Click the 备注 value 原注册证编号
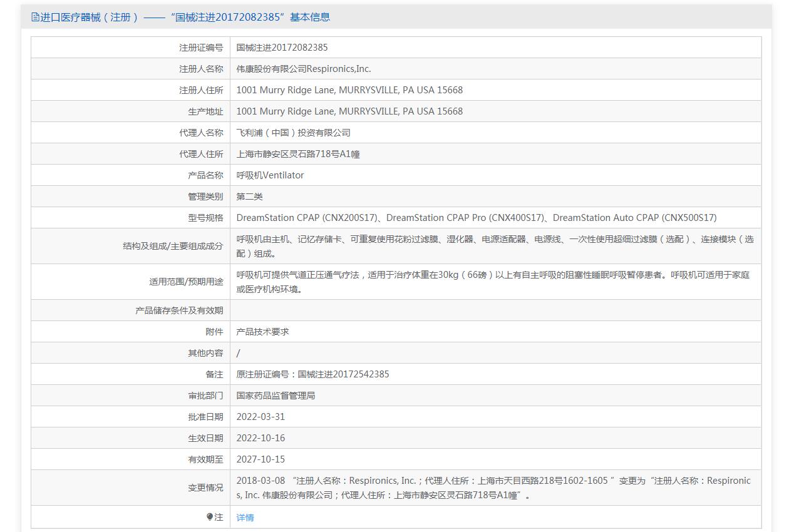The image size is (789, 532). click(x=312, y=374)
